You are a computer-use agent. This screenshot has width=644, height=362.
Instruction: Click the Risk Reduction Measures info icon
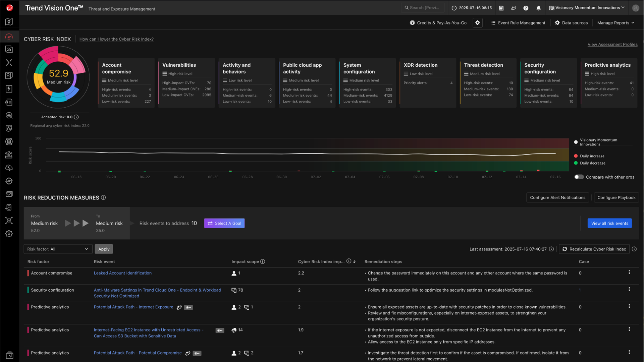tap(103, 197)
